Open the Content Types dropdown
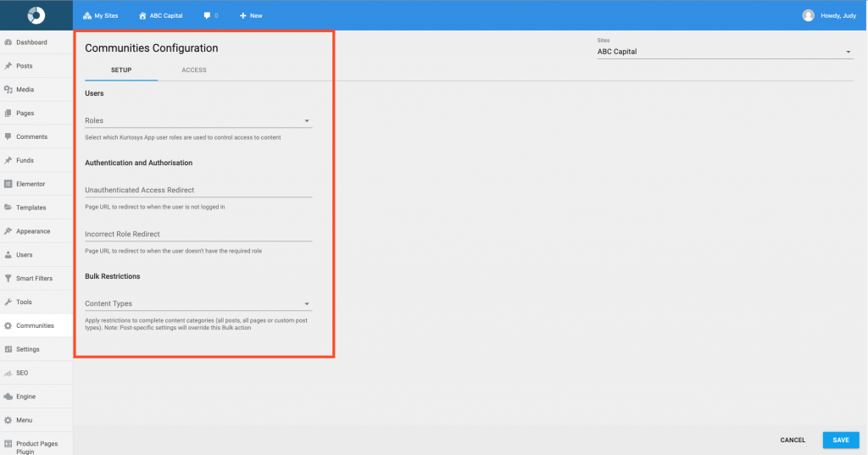868x455 pixels. pyautogui.click(x=198, y=303)
